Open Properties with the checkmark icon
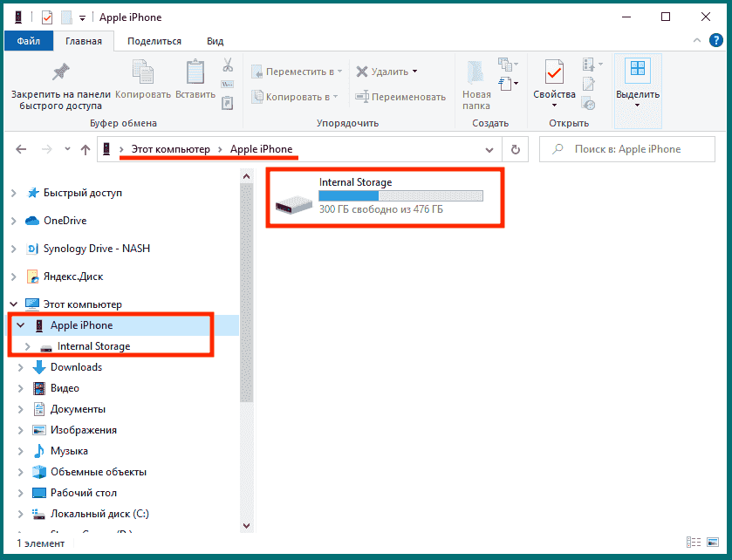The image size is (732, 560). tap(554, 73)
